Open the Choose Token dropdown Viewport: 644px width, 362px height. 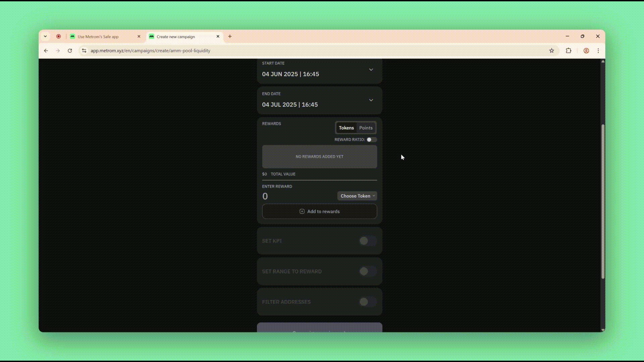[357, 196]
